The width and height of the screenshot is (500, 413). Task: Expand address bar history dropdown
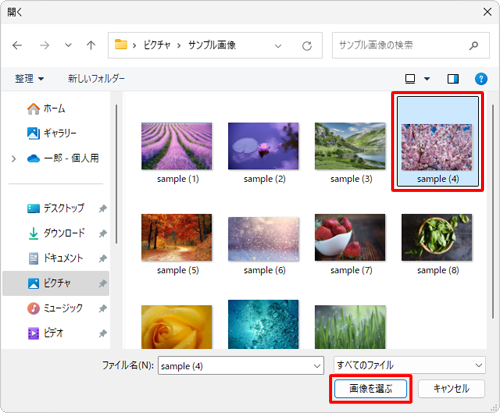(278, 46)
